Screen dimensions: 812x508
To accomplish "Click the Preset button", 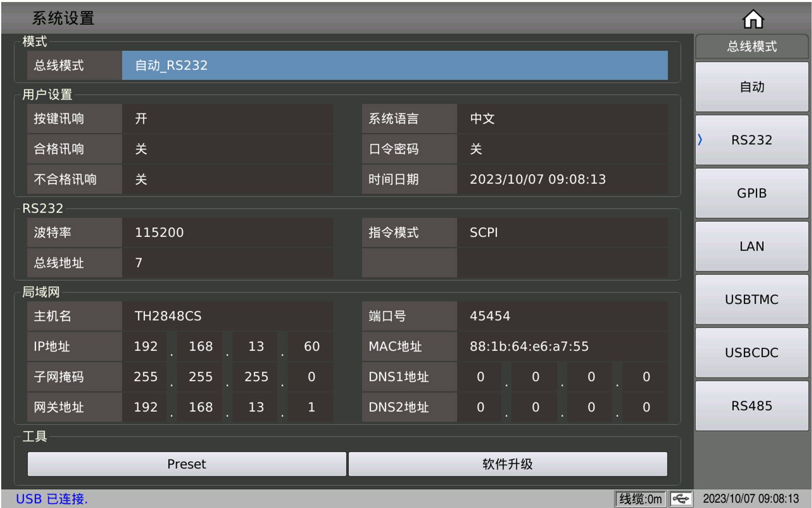I will pos(186,464).
